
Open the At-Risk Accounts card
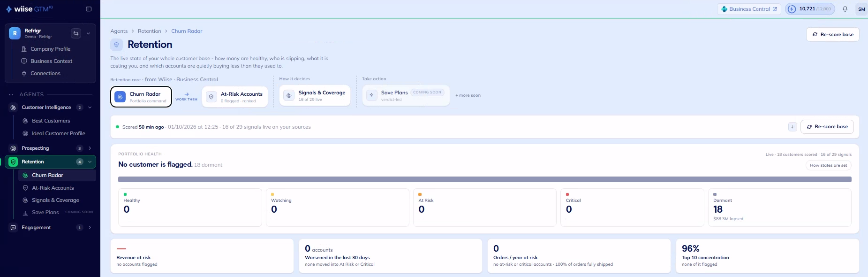(x=235, y=97)
